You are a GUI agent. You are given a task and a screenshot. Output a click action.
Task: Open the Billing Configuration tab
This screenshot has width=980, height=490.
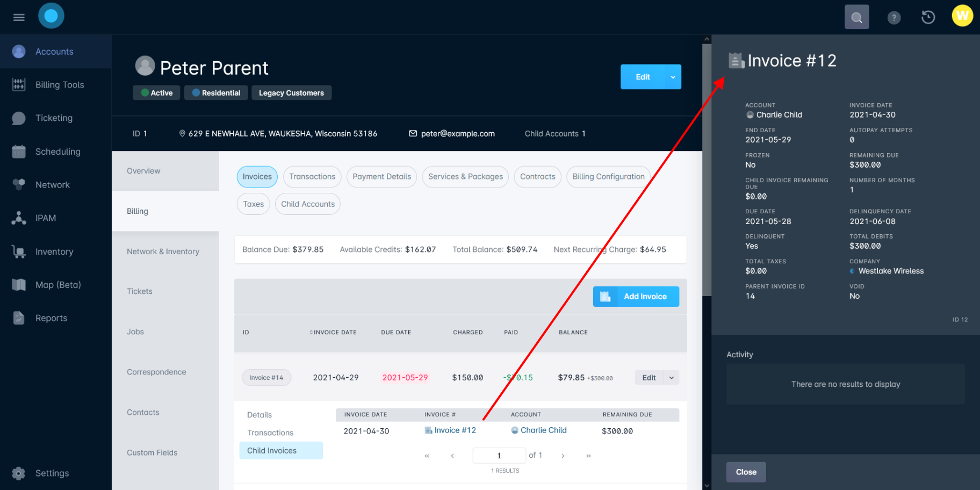tap(608, 177)
